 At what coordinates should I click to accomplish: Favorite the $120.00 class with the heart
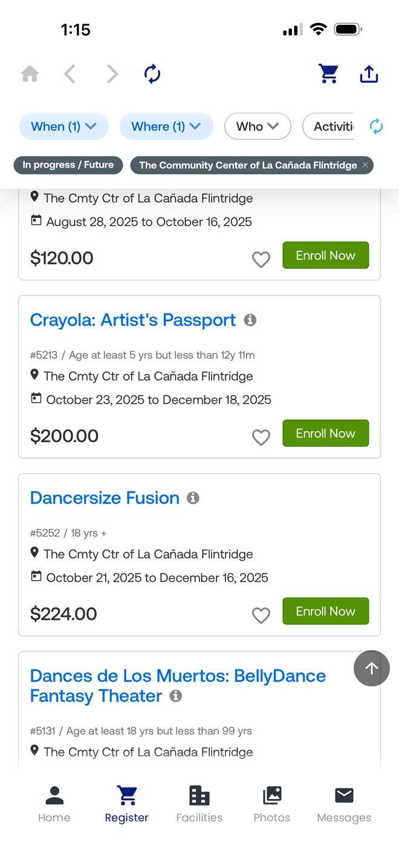(261, 259)
